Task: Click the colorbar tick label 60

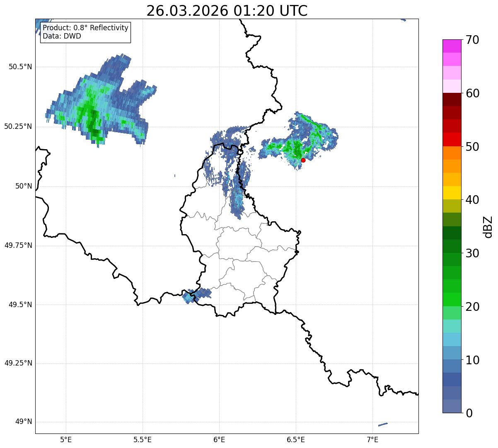Action: pyautogui.click(x=472, y=93)
